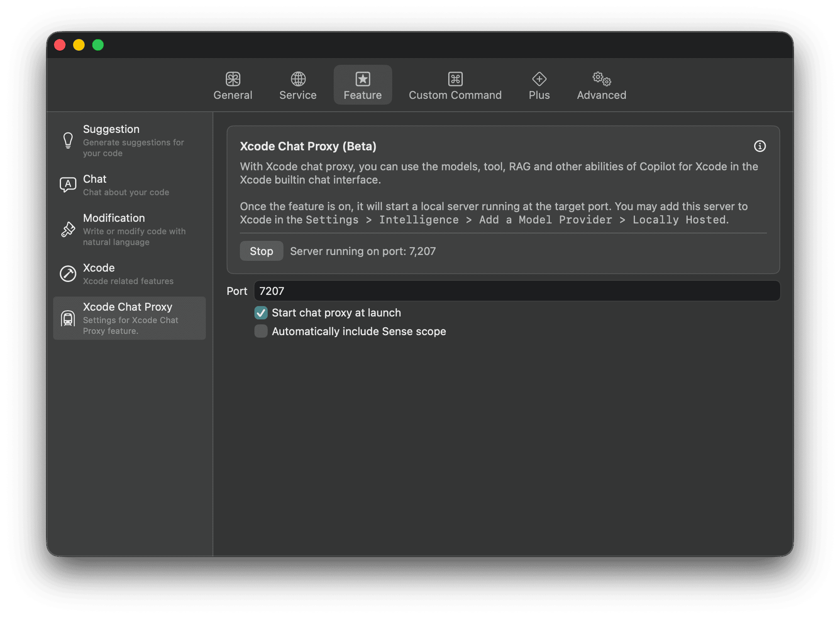Click the Xcode hammer sidebar icon

[68, 273]
